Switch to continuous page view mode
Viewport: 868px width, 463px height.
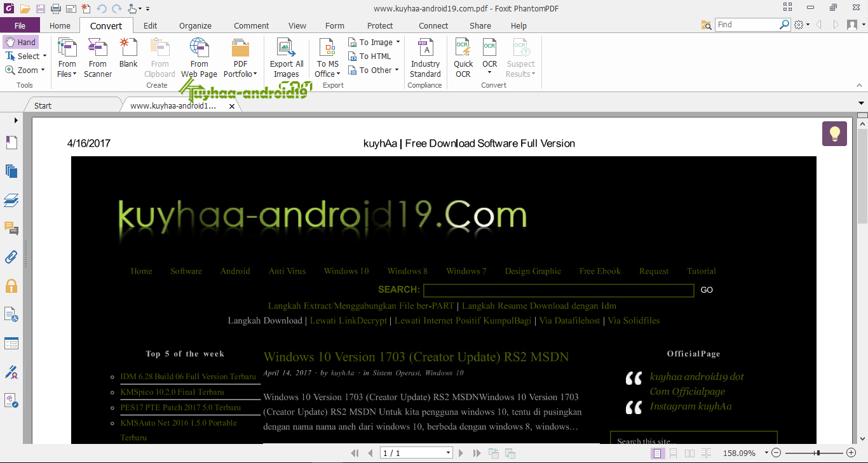(673, 453)
